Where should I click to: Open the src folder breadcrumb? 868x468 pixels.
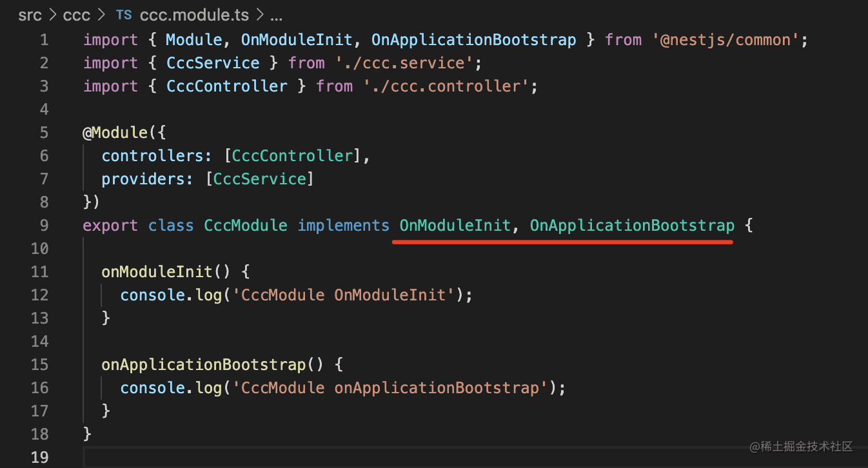click(x=30, y=15)
